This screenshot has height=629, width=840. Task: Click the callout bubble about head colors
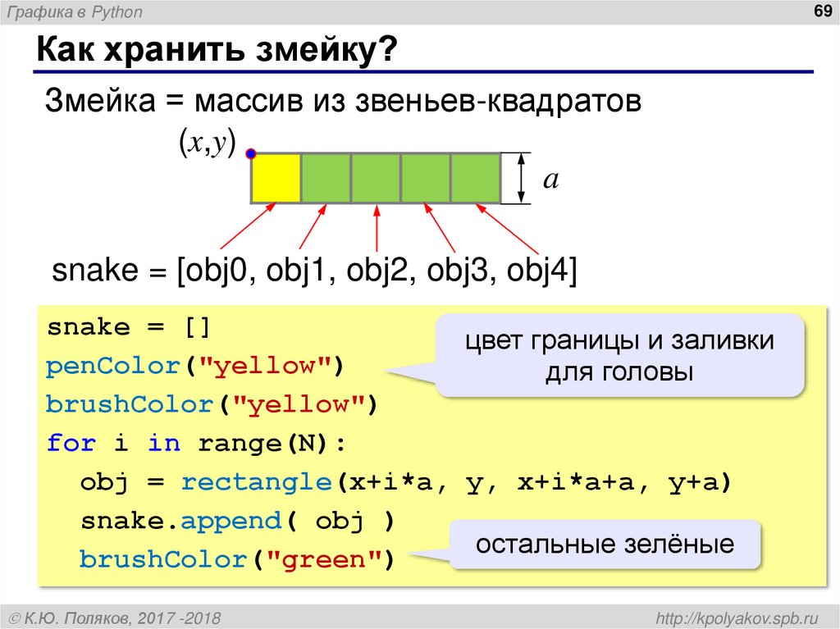pyautogui.click(x=622, y=354)
